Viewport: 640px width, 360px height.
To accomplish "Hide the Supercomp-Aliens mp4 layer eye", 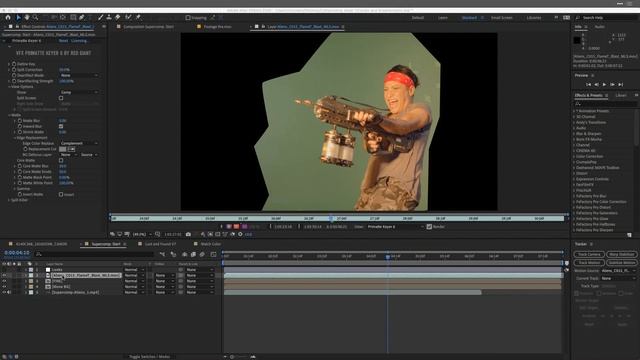I will [x=4, y=293].
